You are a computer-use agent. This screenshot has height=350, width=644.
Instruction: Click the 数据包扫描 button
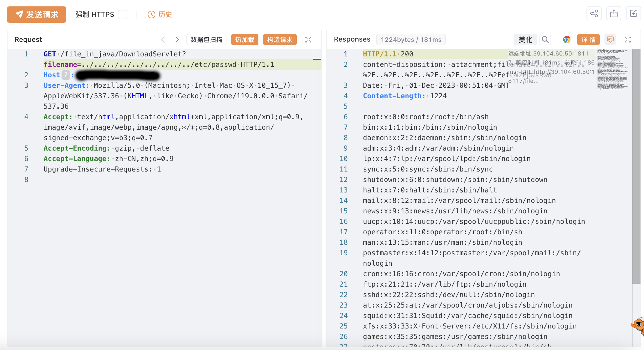[x=206, y=40]
